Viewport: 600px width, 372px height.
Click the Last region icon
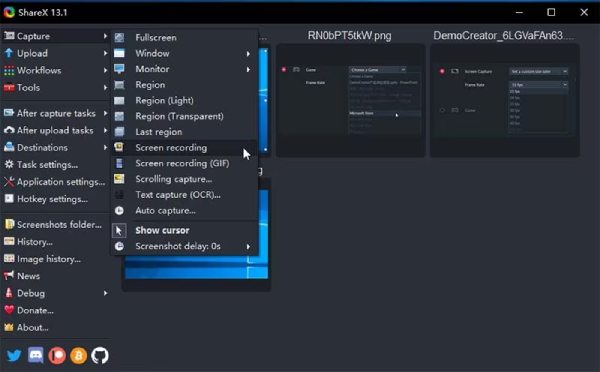coord(119,132)
